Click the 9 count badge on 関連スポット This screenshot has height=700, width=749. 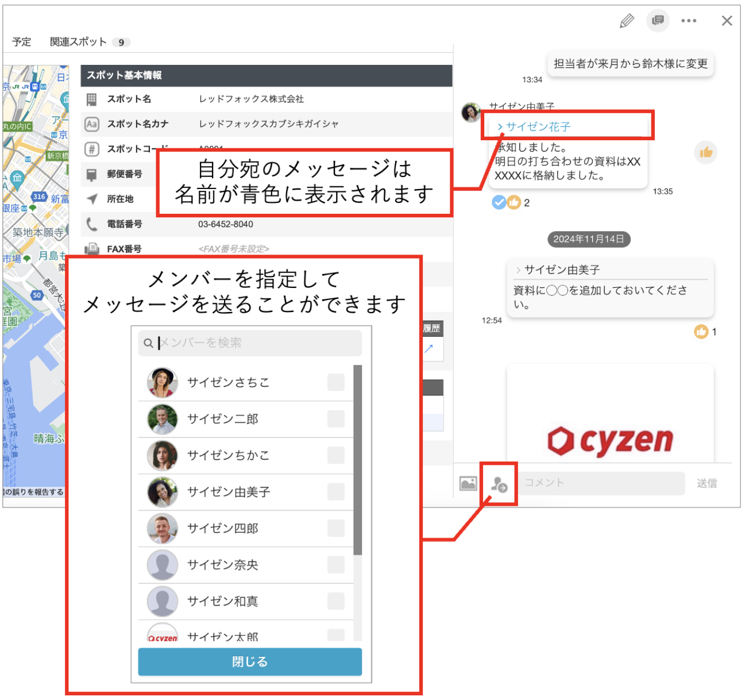coord(121,43)
